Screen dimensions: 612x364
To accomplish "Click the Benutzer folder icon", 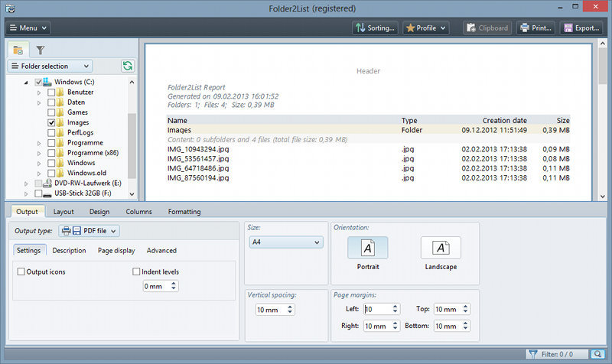I will pos(60,92).
